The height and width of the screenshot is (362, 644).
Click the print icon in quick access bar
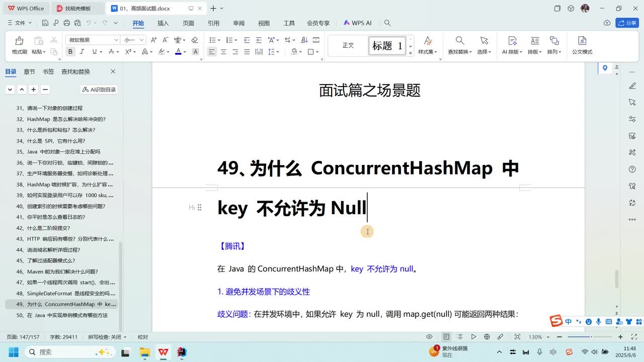[67, 23]
